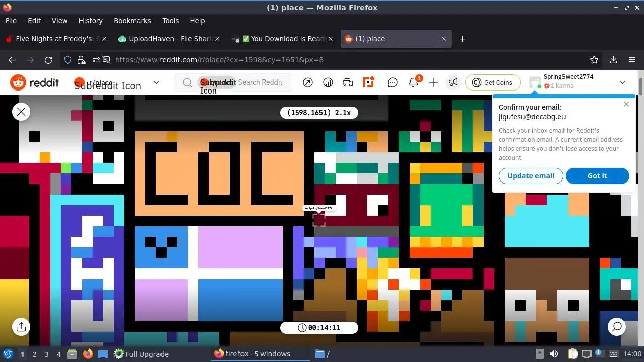Close the UploadHaven tab

point(217,39)
